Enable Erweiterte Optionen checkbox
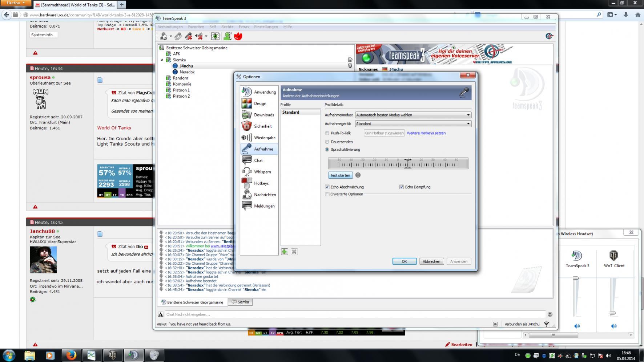The image size is (644, 362). click(x=327, y=194)
